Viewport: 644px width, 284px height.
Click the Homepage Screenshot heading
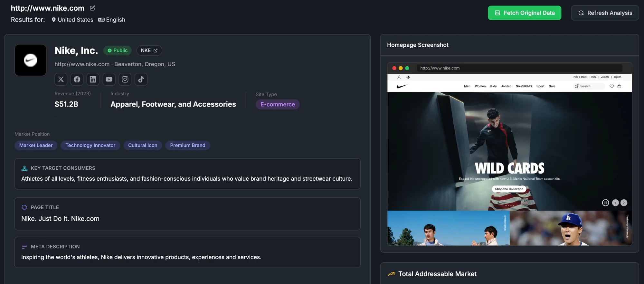(418, 45)
